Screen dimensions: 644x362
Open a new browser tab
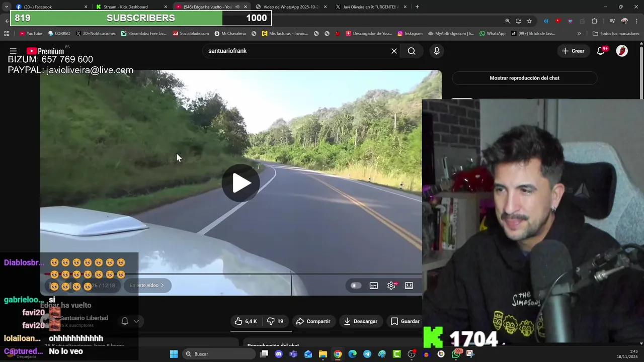(x=417, y=7)
